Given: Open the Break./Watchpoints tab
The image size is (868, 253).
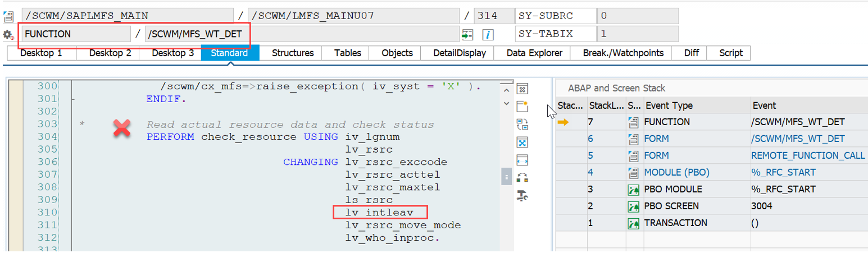Looking at the screenshot, I should 623,53.
